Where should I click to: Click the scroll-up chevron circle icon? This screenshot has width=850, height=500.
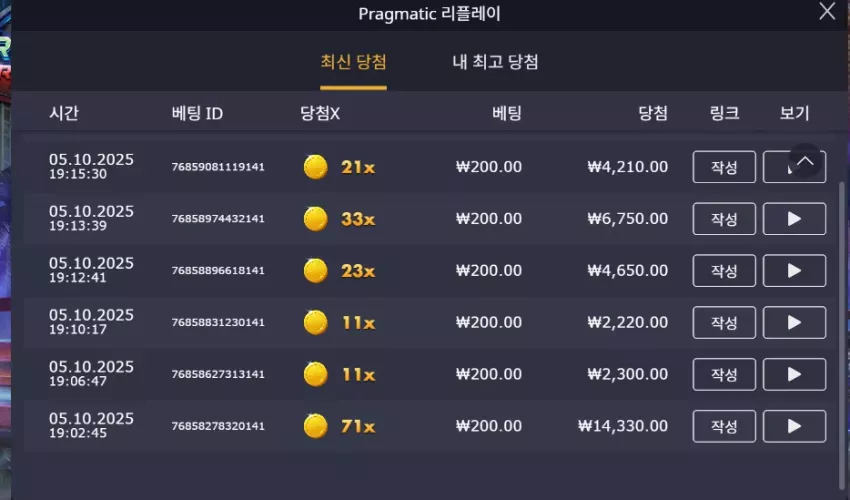tap(805, 161)
